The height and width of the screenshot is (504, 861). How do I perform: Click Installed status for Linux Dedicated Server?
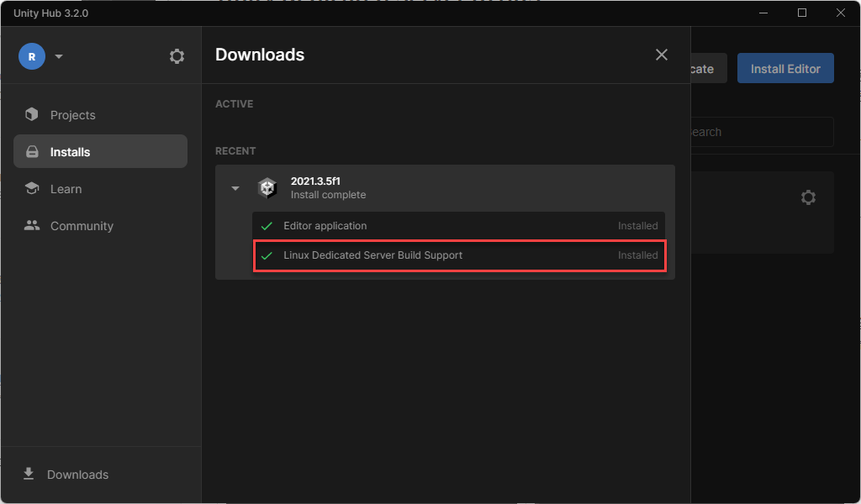click(637, 255)
